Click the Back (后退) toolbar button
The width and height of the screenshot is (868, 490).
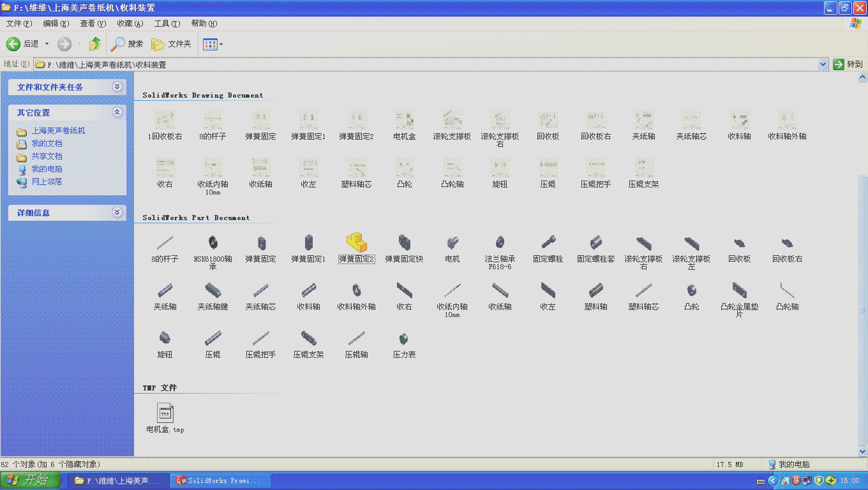tap(23, 44)
